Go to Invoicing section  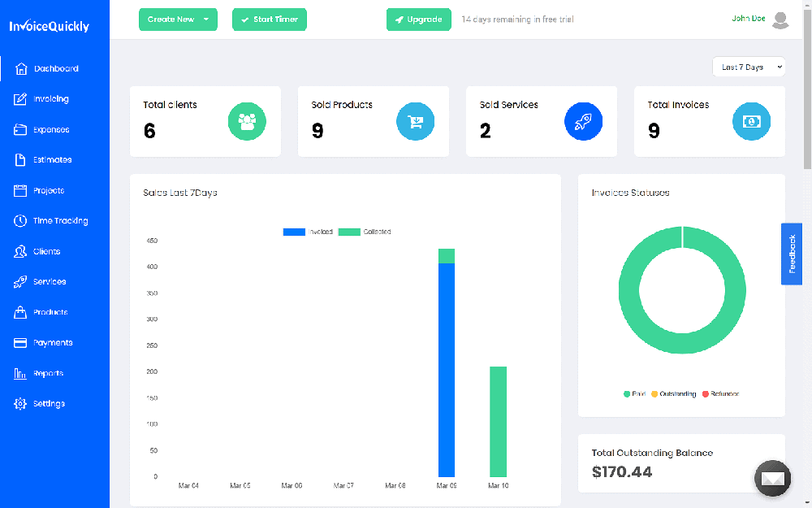[50, 99]
